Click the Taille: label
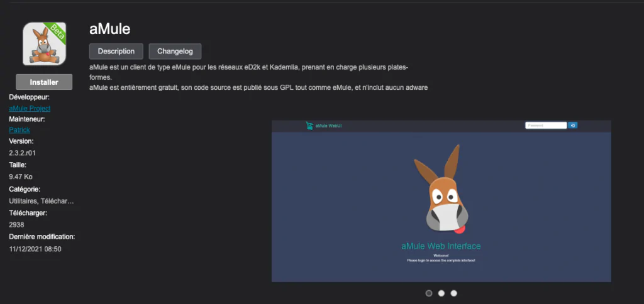 pyautogui.click(x=18, y=165)
